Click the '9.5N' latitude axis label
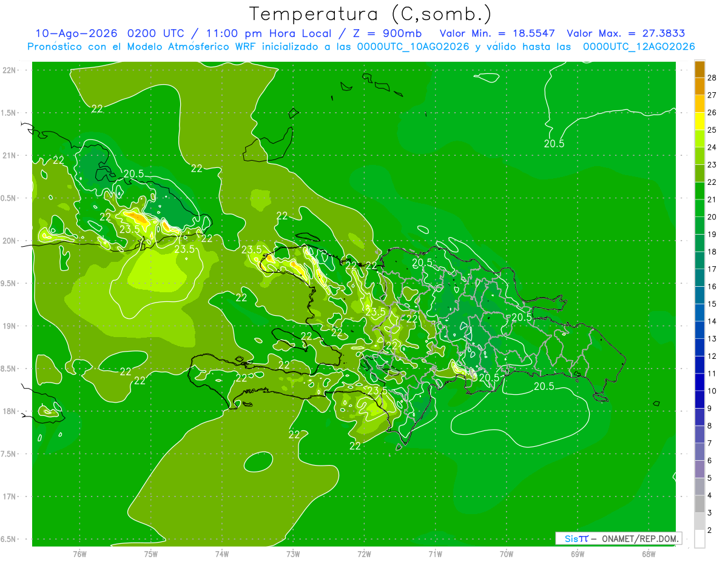Viewport: 728px width, 562px height. [9, 283]
